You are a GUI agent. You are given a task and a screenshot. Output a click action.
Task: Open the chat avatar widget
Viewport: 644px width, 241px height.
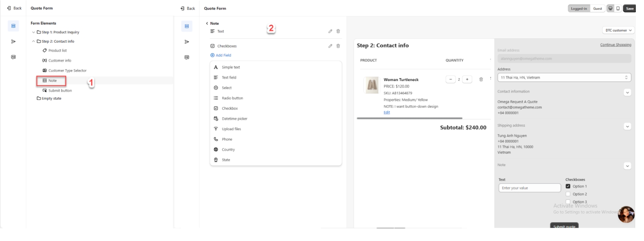click(626, 214)
